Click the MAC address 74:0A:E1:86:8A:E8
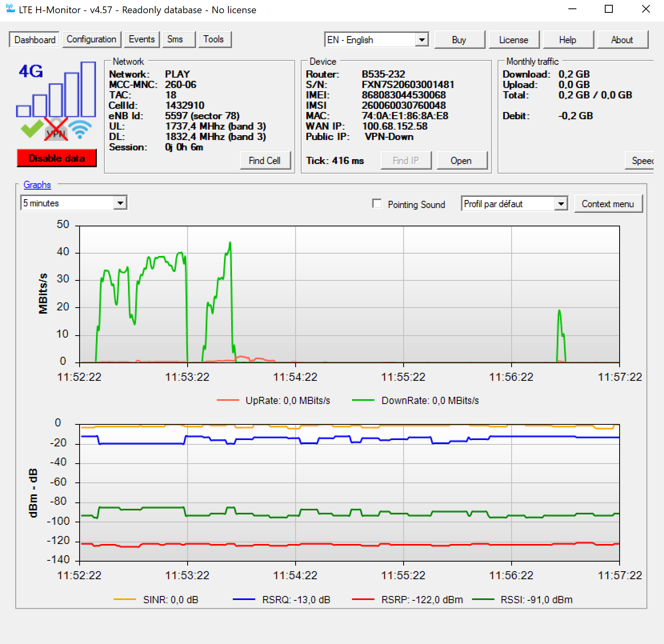The width and height of the screenshot is (664, 644). (405, 116)
